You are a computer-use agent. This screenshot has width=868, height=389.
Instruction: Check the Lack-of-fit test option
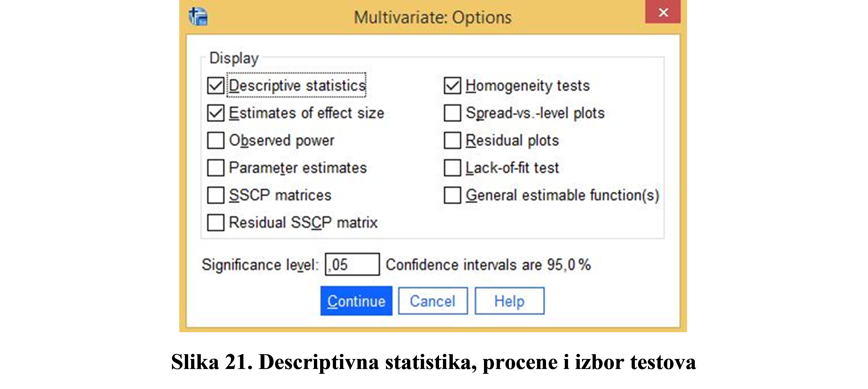tap(452, 168)
